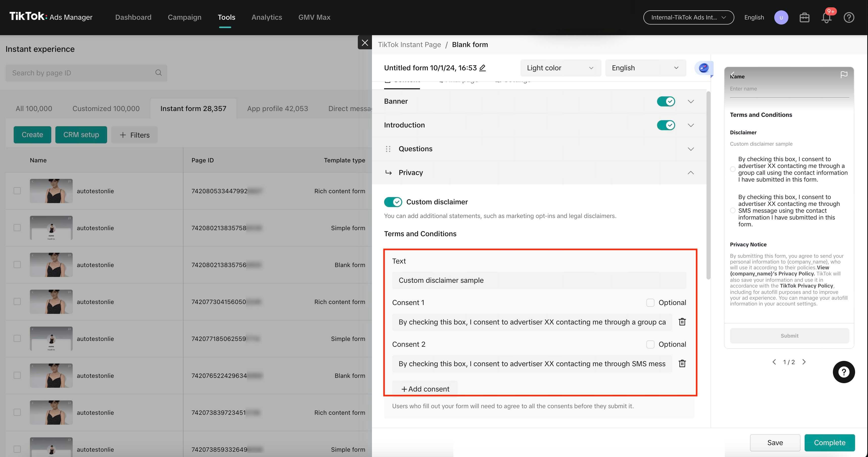Open floating black help bubble
Image resolution: width=868 pixels, height=457 pixels.
coord(844,372)
